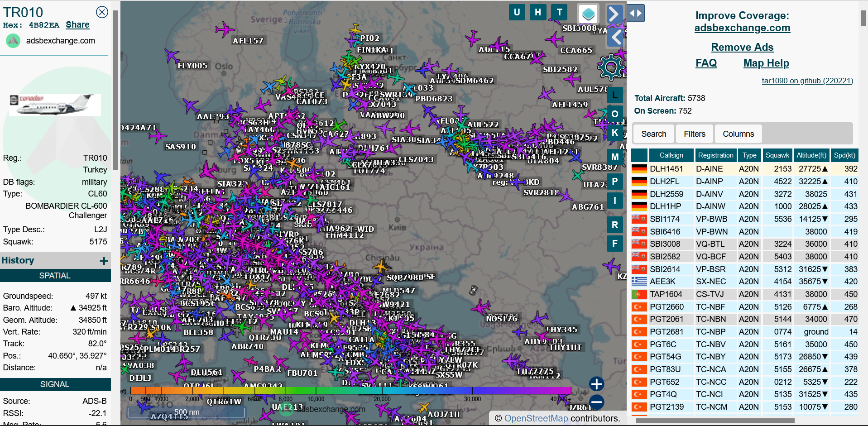Sort table by Registration column
Image resolution: width=868 pixels, height=426 pixels.
[715, 155]
